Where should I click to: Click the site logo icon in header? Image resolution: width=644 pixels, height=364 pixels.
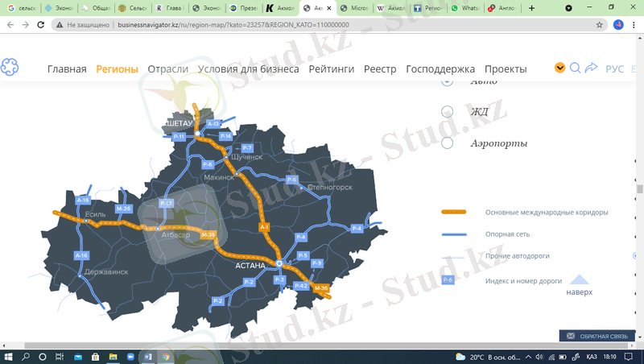[x=10, y=68]
